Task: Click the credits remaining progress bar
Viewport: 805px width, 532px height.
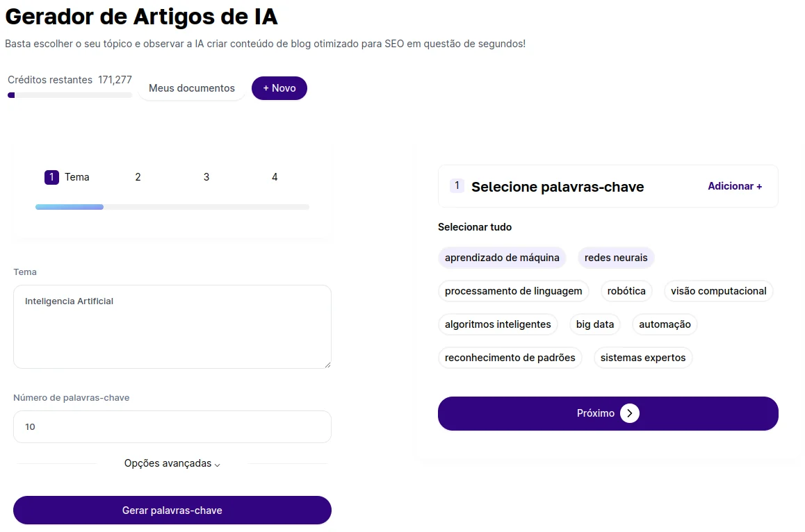Action: pyautogui.click(x=70, y=95)
